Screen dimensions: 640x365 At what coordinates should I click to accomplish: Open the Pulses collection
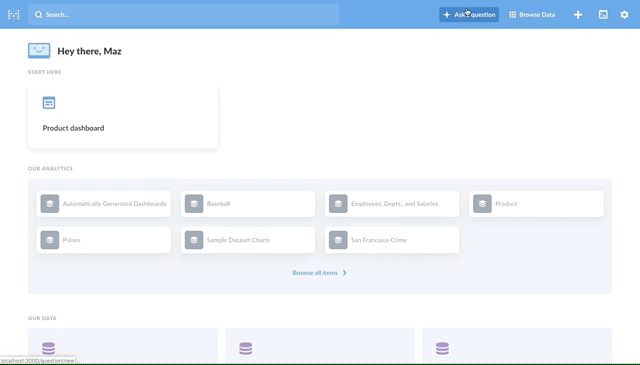coord(104,240)
